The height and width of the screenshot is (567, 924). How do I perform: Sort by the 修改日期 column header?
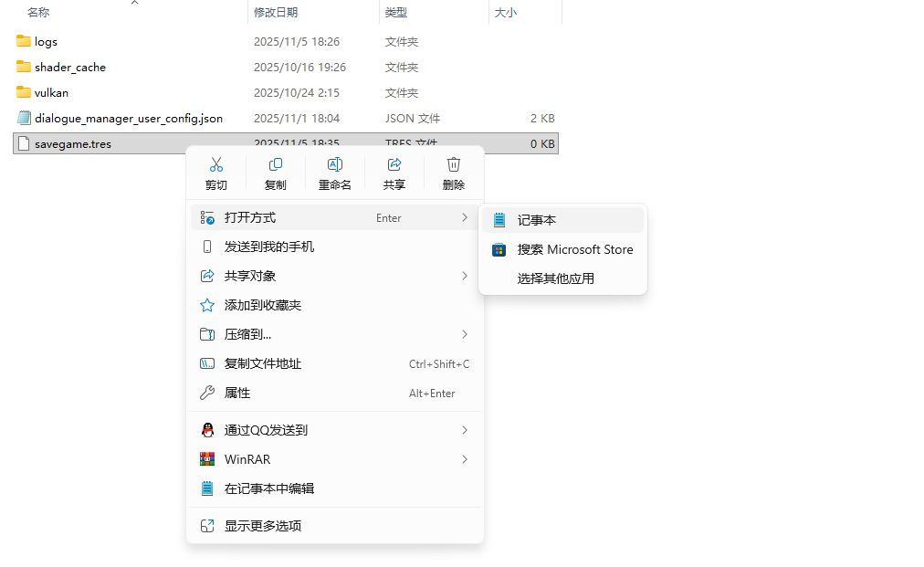(x=276, y=13)
